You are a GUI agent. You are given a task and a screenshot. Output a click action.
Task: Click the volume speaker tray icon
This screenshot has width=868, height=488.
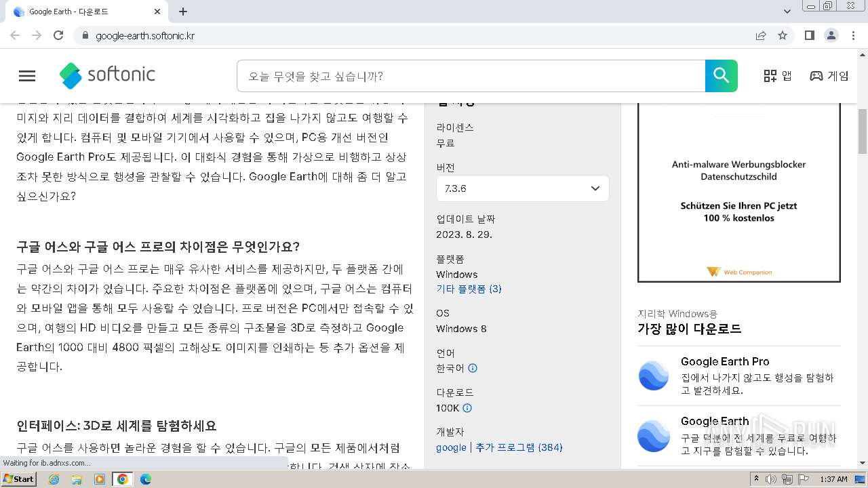click(772, 479)
